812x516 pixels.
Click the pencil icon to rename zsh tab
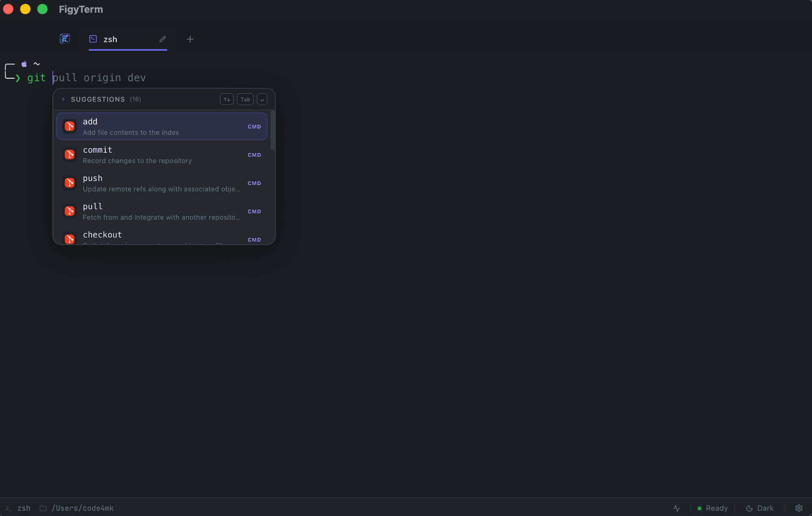pyautogui.click(x=162, y=39)
